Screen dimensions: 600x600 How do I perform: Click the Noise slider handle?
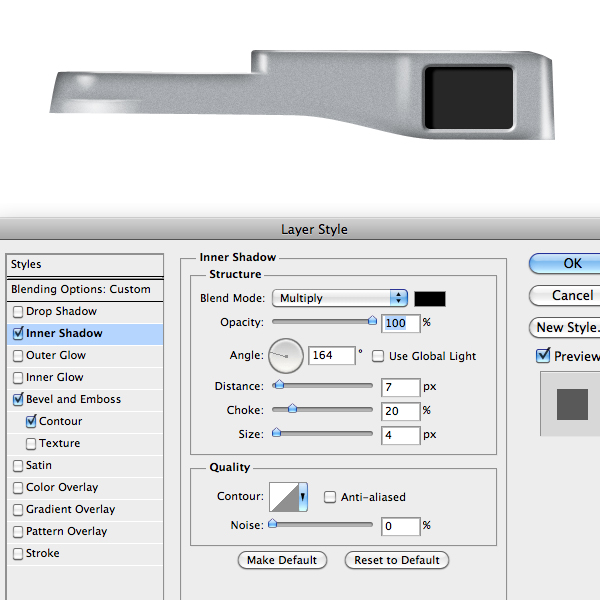272,523
